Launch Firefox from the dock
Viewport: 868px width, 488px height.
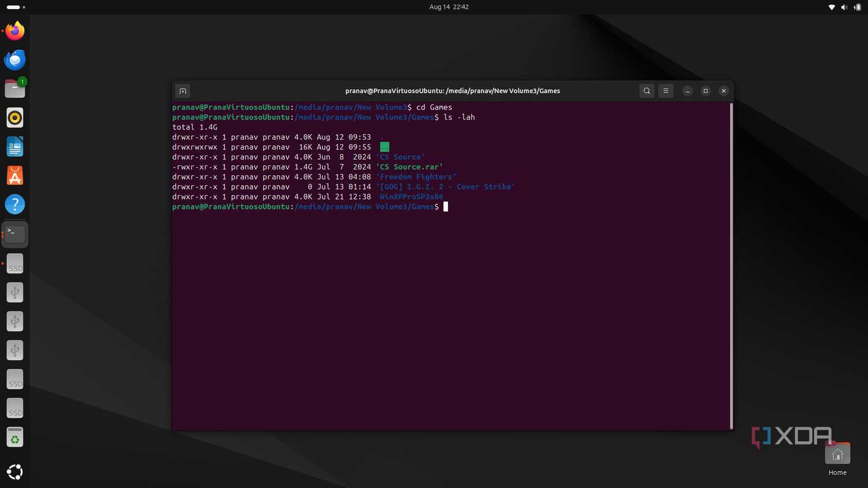[x=15, y=31]
